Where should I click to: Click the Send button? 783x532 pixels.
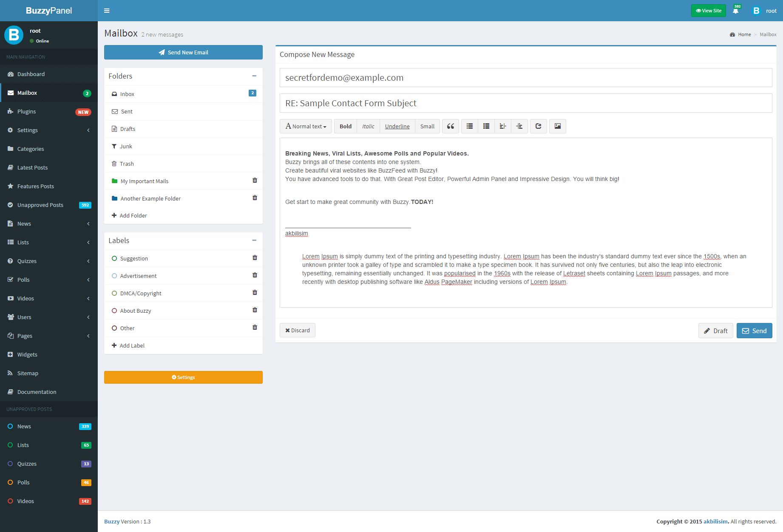point(754,331)
